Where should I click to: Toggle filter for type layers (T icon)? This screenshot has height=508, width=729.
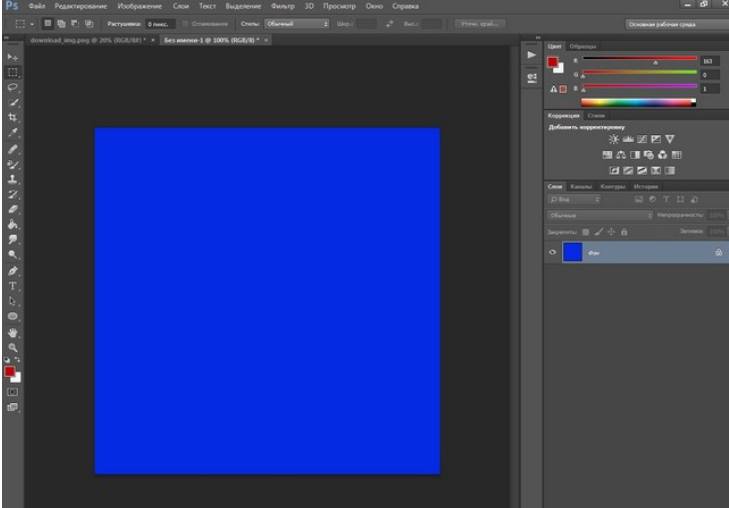(x=666, y=199)
